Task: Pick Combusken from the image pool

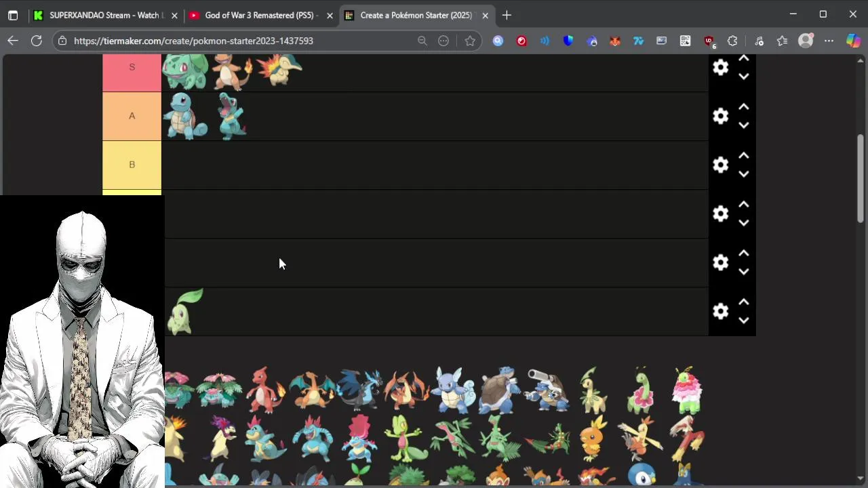Action: pos(640,439)
